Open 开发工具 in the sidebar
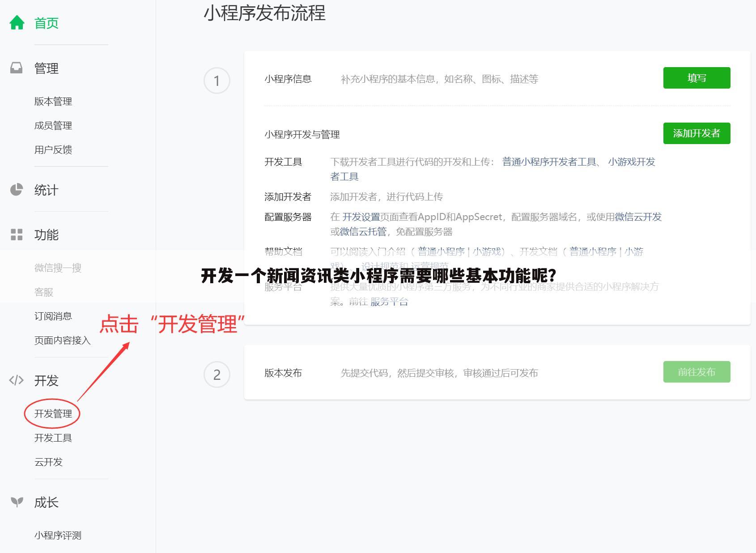Image resolution: width=756 pixels, height=553 pixels. point(53,438)
